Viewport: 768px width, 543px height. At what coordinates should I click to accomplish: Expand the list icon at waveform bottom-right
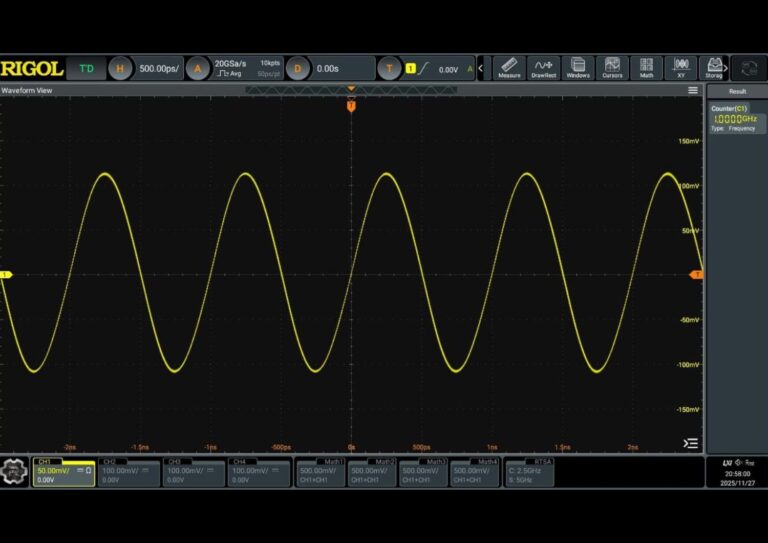691,443
